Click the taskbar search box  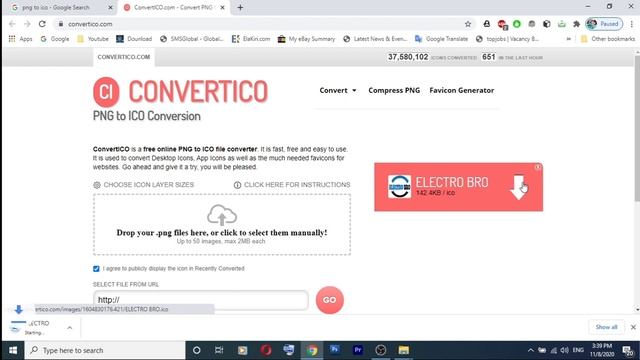click(x=105, y=350)
